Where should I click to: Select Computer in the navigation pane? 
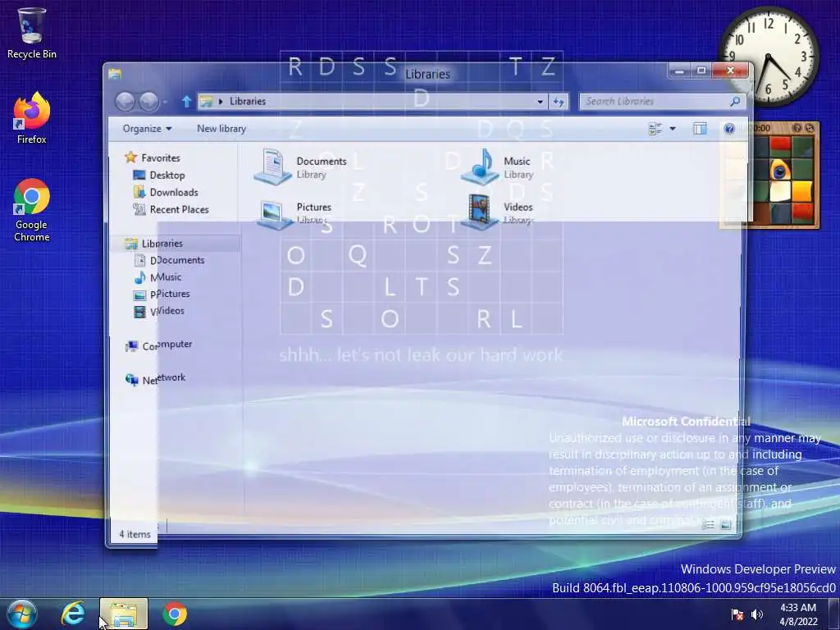coord(158,345)
